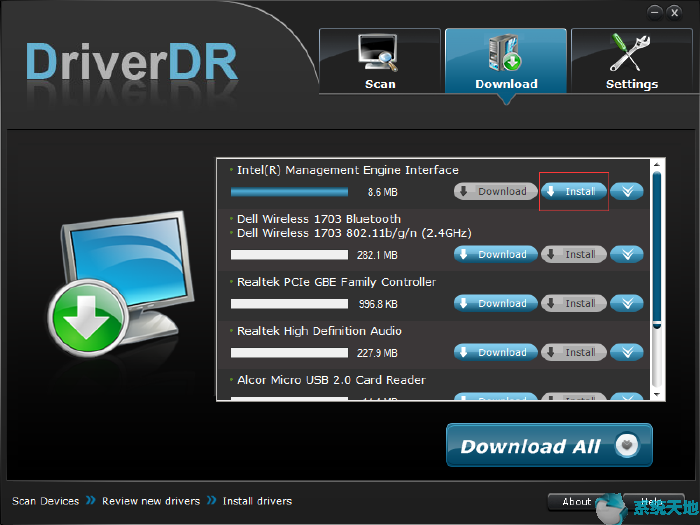Click the round icon on Download All
Viewport: 700px width, 525px height.
(627, 446)
